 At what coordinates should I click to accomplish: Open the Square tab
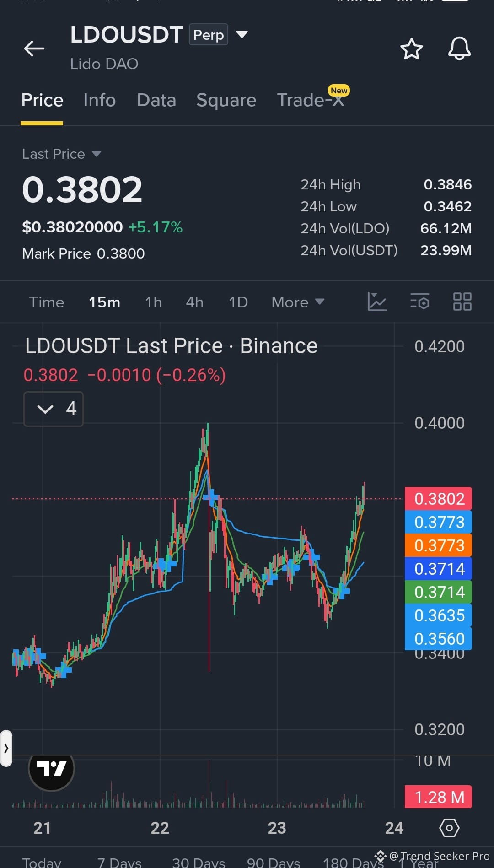226,100
